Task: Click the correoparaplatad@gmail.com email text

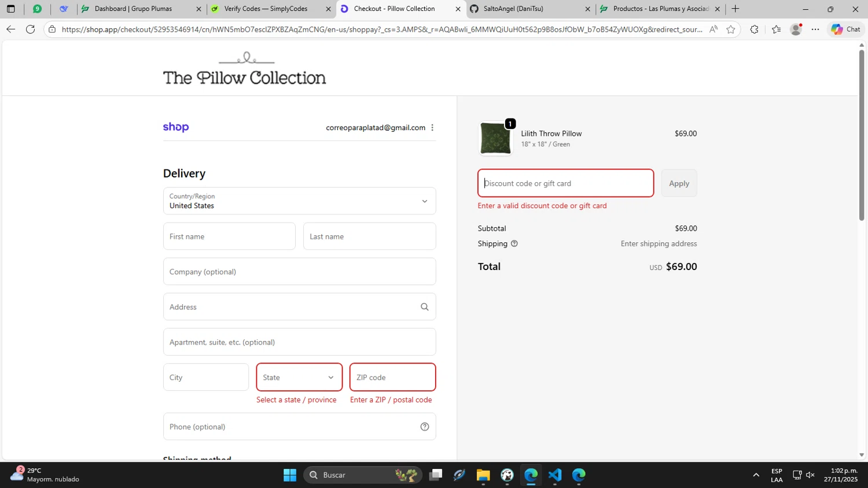Action: pos(376,128)
